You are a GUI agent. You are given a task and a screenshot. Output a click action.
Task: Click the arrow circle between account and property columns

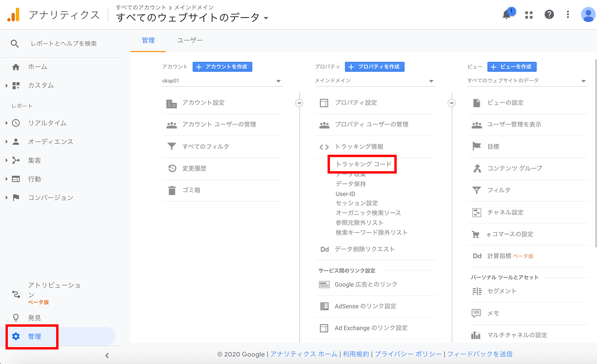(299, 103)
